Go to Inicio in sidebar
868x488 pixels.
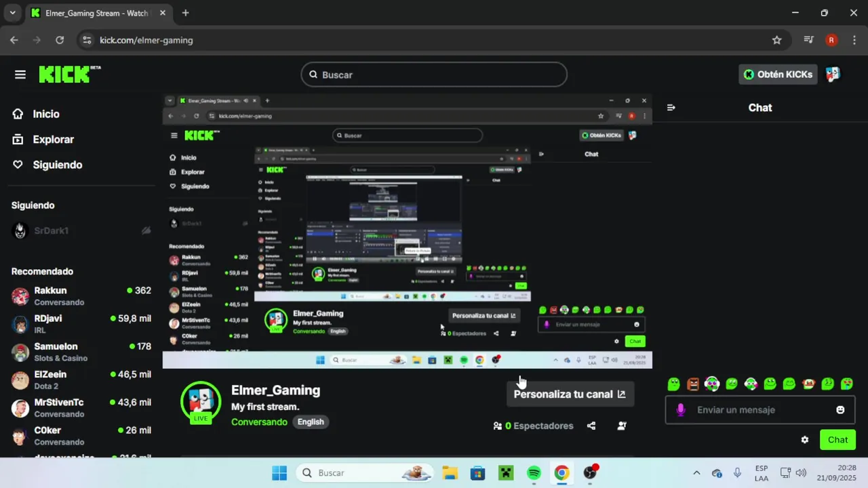click(x=46, y=114)
